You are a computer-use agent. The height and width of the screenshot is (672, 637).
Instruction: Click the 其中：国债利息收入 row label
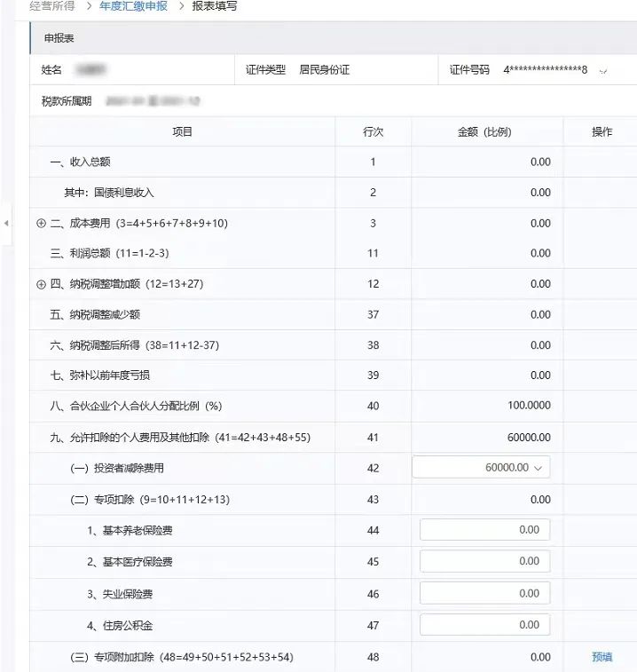(109, 193)
